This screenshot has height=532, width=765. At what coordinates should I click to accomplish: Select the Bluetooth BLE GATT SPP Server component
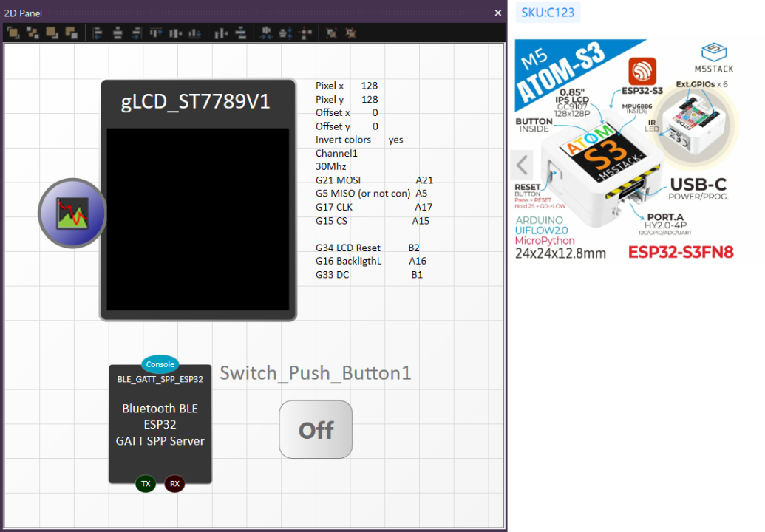click(x=160, y=425)
